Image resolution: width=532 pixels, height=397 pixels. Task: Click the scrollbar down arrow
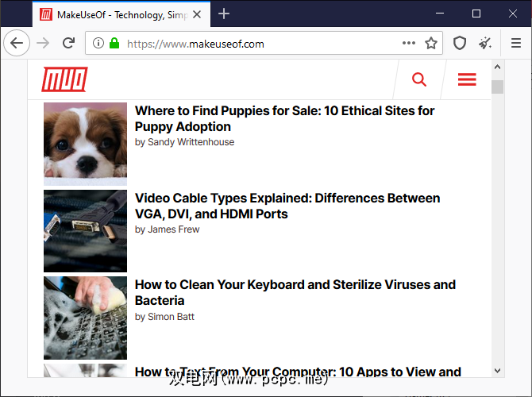tap(497, 371)
